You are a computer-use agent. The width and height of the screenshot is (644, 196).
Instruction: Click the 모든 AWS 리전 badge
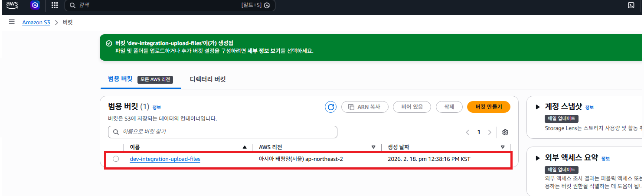point(155,80)
